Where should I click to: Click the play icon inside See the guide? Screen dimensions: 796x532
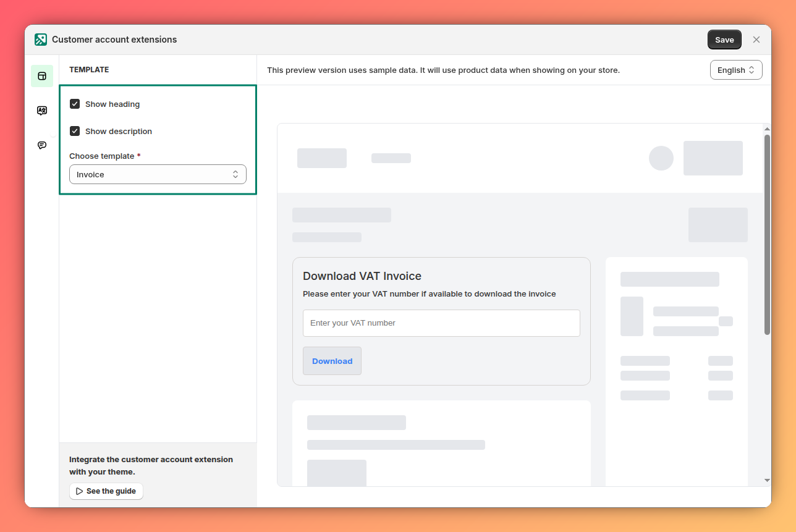[78, 491]
